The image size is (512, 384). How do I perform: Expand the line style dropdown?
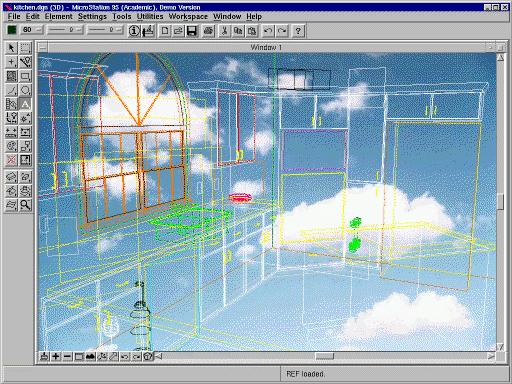coord(65,30)
